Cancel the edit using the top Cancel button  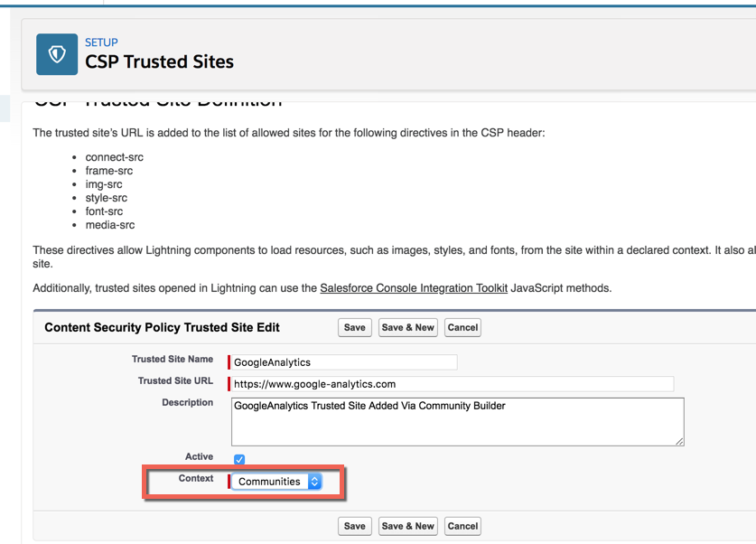462,327
